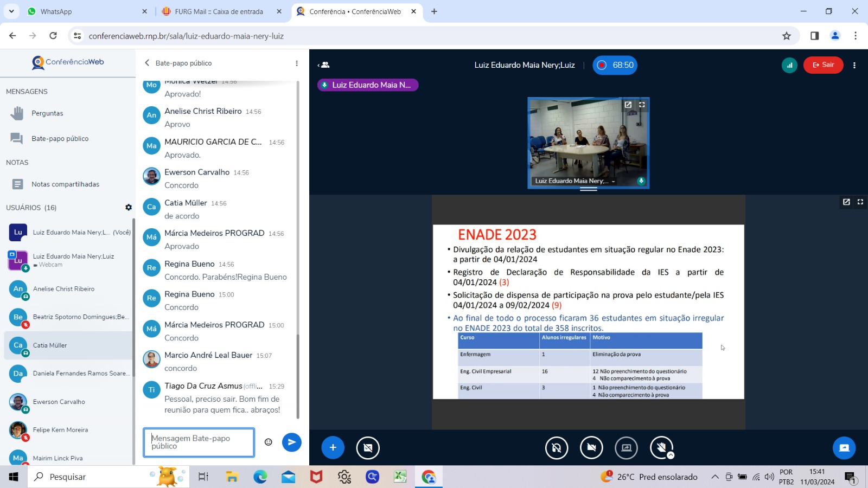The width and height of the screenshot is (868, 488).
Task: Send the chat message with arrow button
Action: [291, 442]
